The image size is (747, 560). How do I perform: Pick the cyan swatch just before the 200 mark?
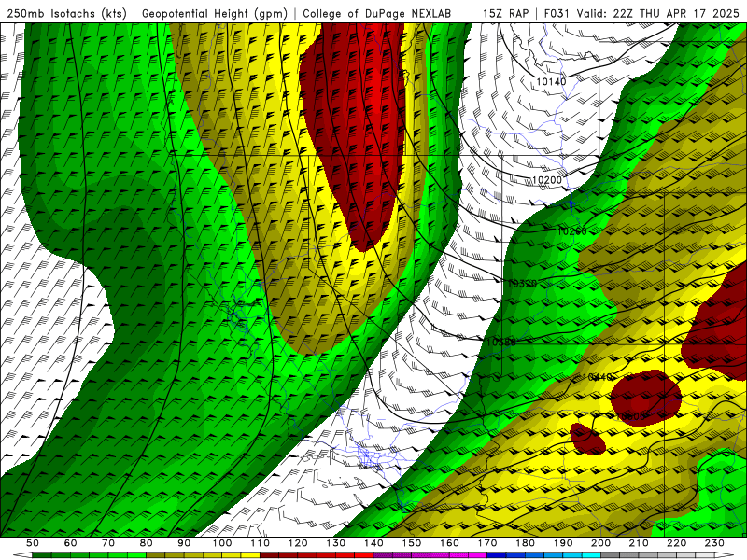(591, 555)
